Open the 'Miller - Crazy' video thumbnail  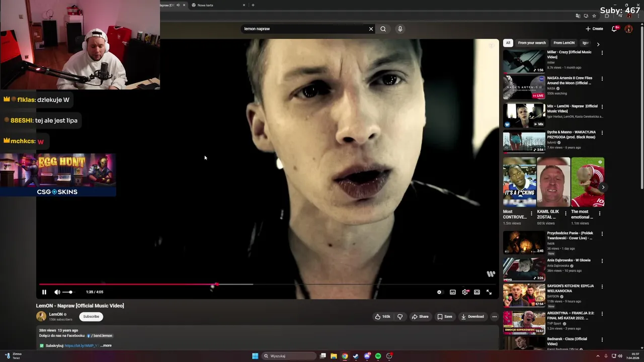(x=524, y=61)
